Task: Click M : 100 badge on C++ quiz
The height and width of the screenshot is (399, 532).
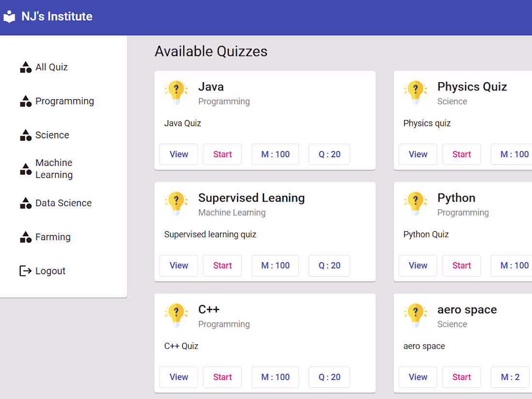Action: click(275, 377)
